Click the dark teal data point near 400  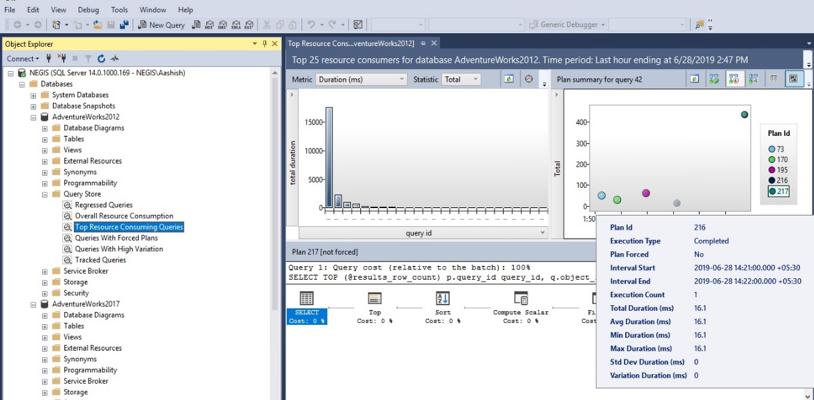(x=744, y=115)
